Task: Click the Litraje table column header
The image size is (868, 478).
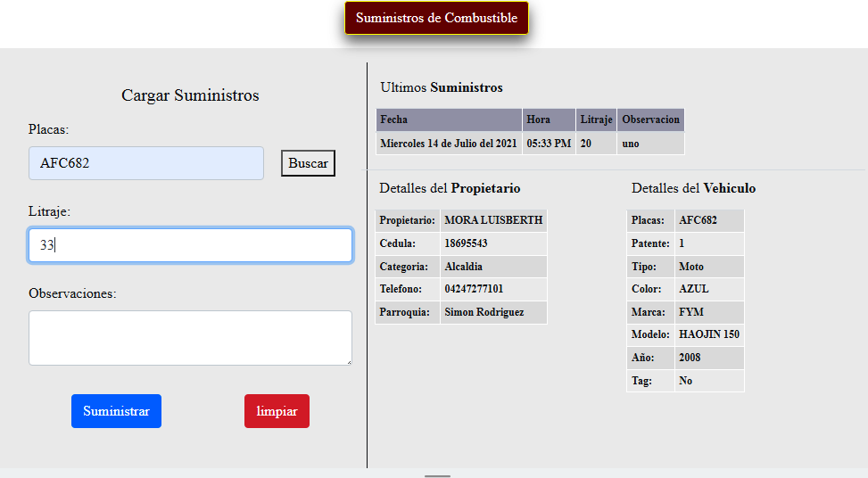Action: coord(596,119)
